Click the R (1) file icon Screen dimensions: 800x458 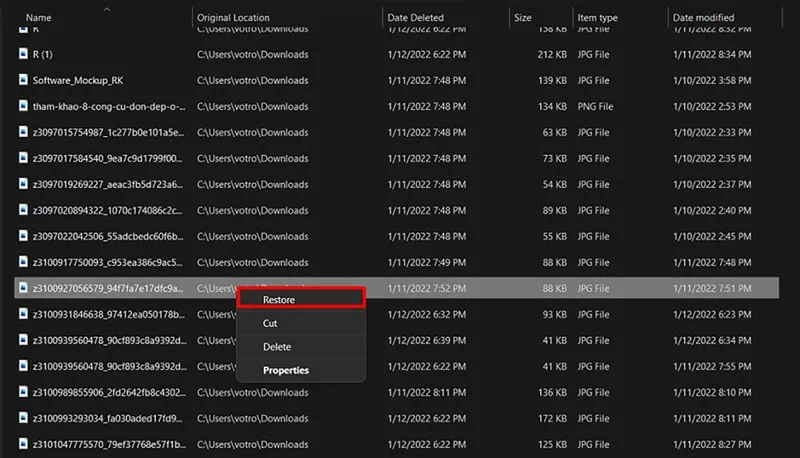(x=23, y=54)
